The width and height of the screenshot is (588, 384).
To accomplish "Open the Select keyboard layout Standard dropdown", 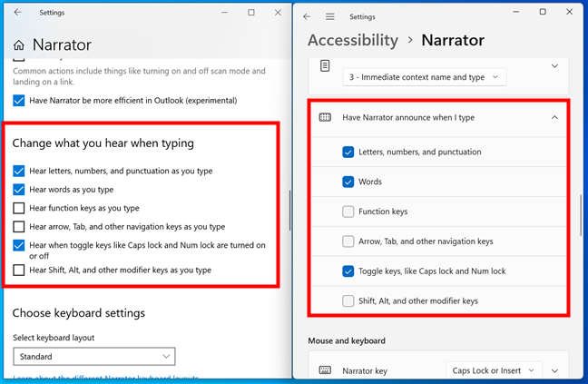I will 94,356.
